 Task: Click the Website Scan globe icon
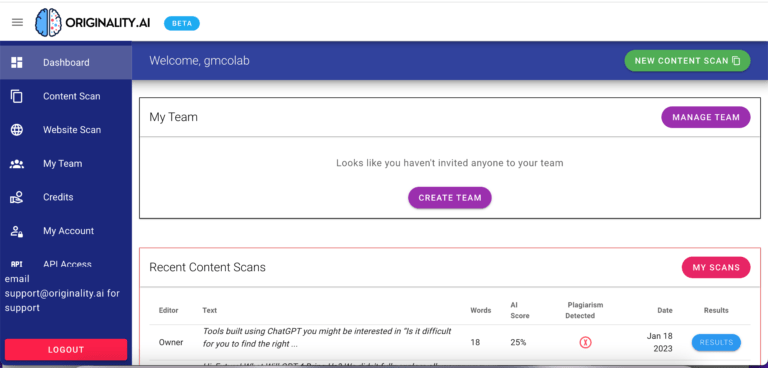coord(17,130)
